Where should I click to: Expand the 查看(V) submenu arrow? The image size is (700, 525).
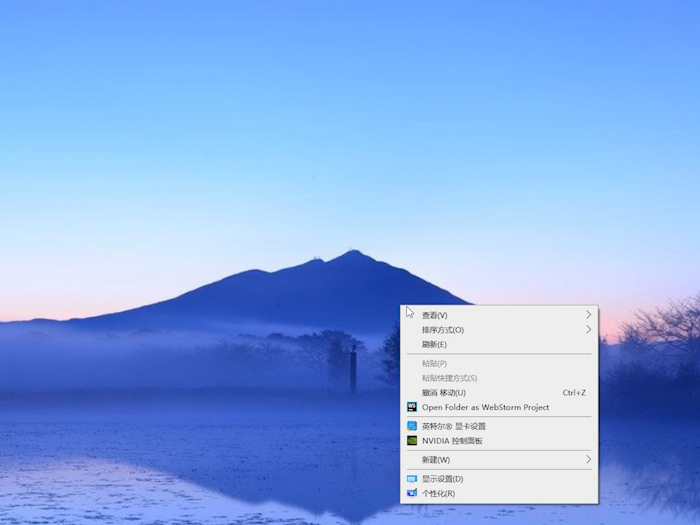[x=588, y=315]
